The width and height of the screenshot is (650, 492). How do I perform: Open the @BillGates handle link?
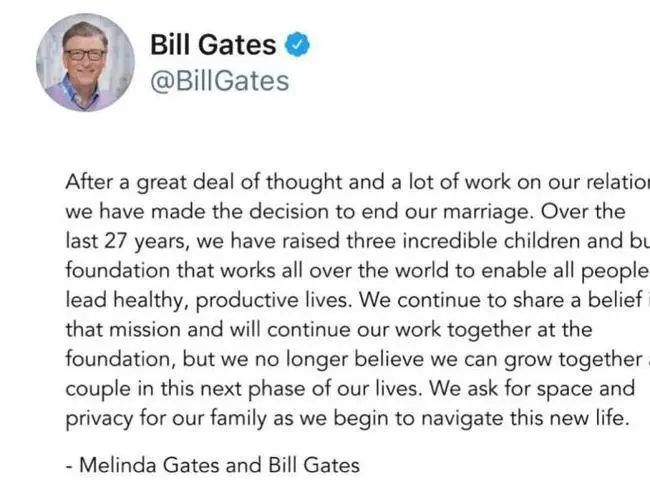pyautogui.click(x=219, y=80)
